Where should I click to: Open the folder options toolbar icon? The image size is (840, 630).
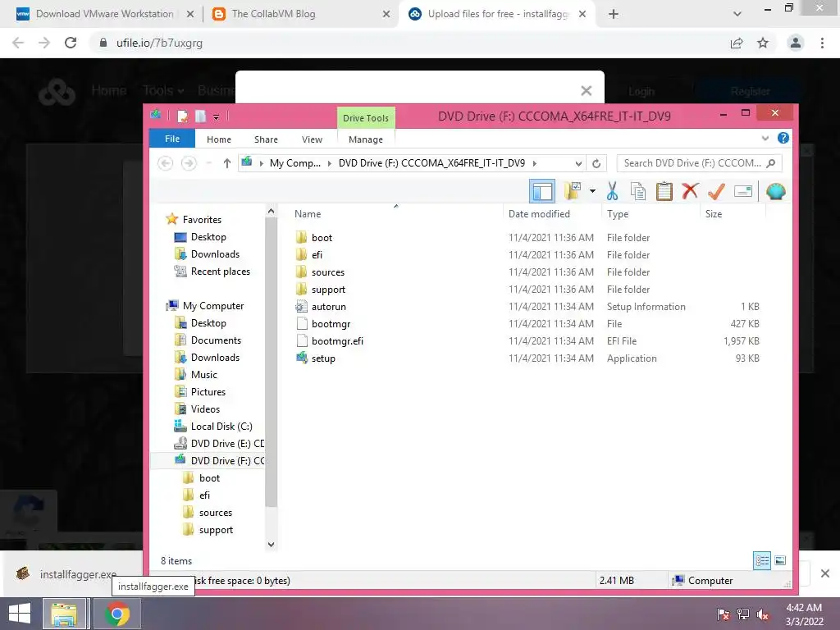pyautogui.click(x=572, y=191)
